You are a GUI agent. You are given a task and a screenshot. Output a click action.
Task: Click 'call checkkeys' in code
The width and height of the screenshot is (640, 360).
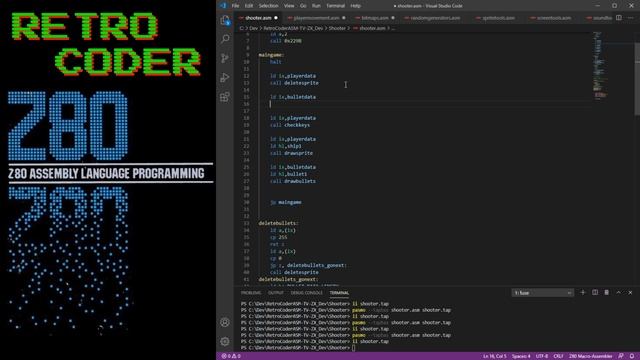[290, 125]
